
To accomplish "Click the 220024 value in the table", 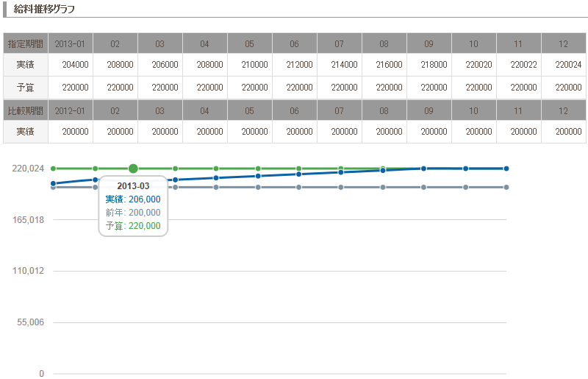I will pos(568,65).
